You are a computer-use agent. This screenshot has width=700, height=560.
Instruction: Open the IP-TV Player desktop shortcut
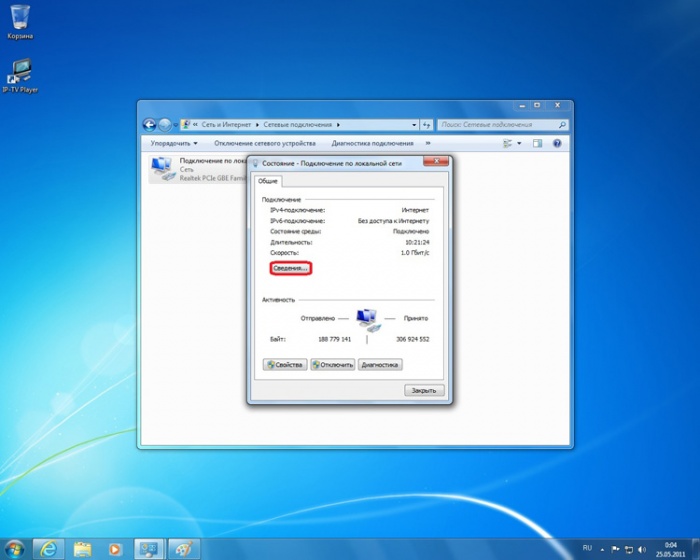19,73
